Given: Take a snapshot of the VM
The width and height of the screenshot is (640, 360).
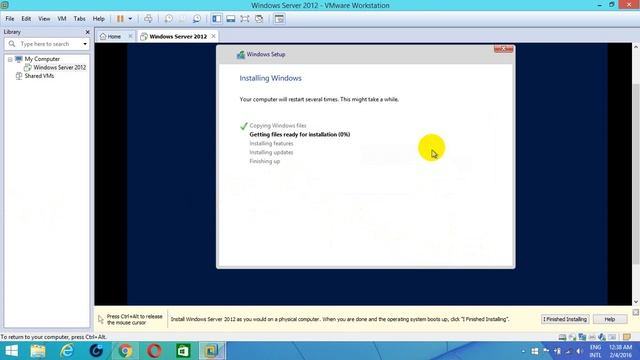Looking at the screenshot, I should (168, 19).
